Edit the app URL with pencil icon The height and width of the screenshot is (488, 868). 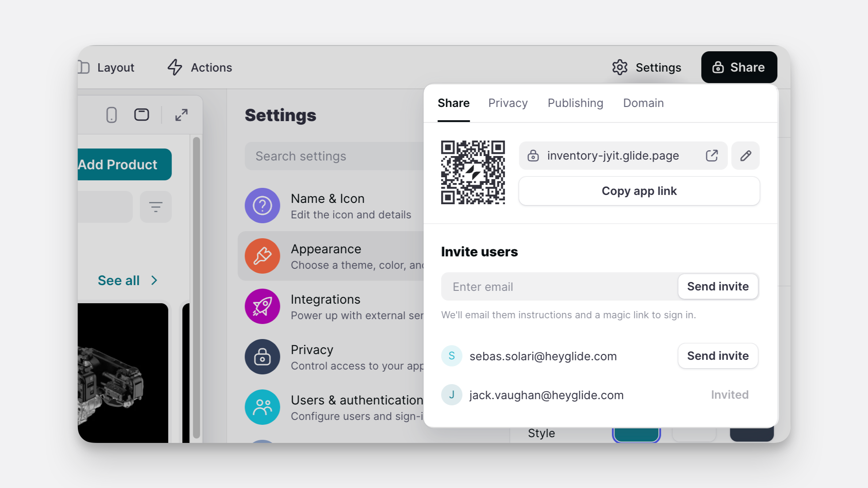745,156
